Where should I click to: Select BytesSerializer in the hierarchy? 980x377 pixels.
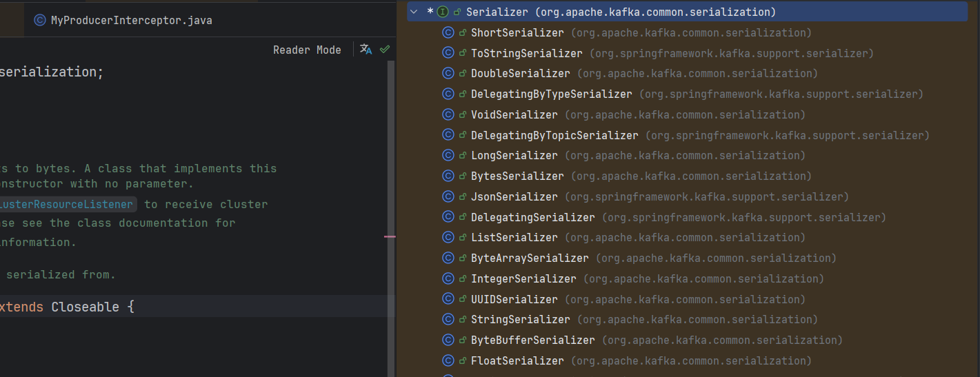point(517,176)
